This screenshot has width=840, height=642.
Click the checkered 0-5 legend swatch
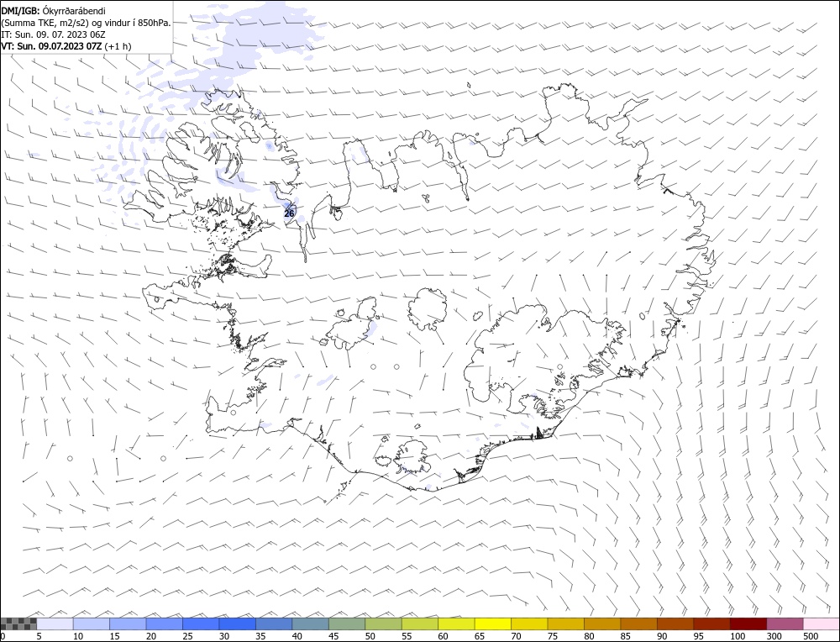[x=18, y=624]
